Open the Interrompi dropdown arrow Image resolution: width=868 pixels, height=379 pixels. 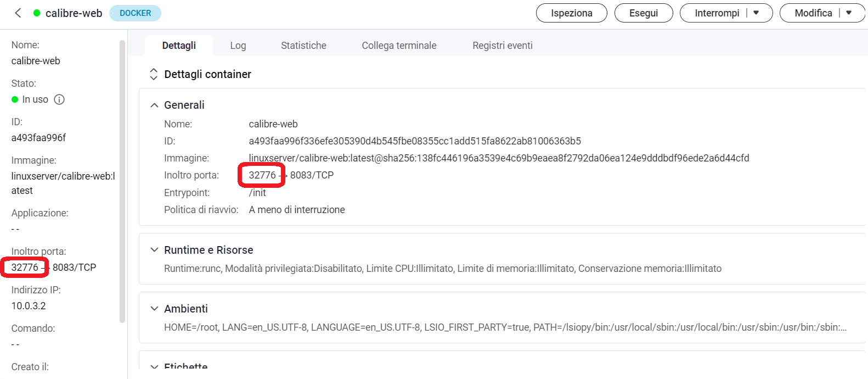tap(756, 13)
